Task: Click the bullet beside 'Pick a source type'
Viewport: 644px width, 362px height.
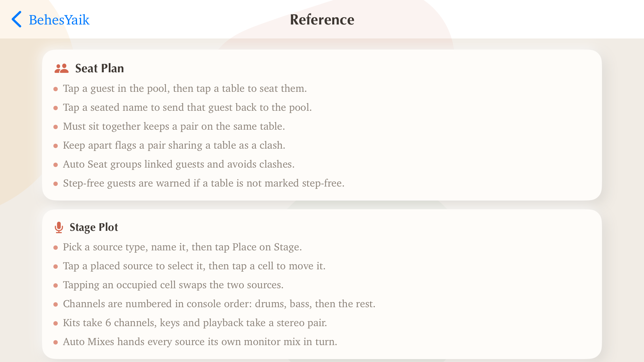Action: tap(56, 247)
